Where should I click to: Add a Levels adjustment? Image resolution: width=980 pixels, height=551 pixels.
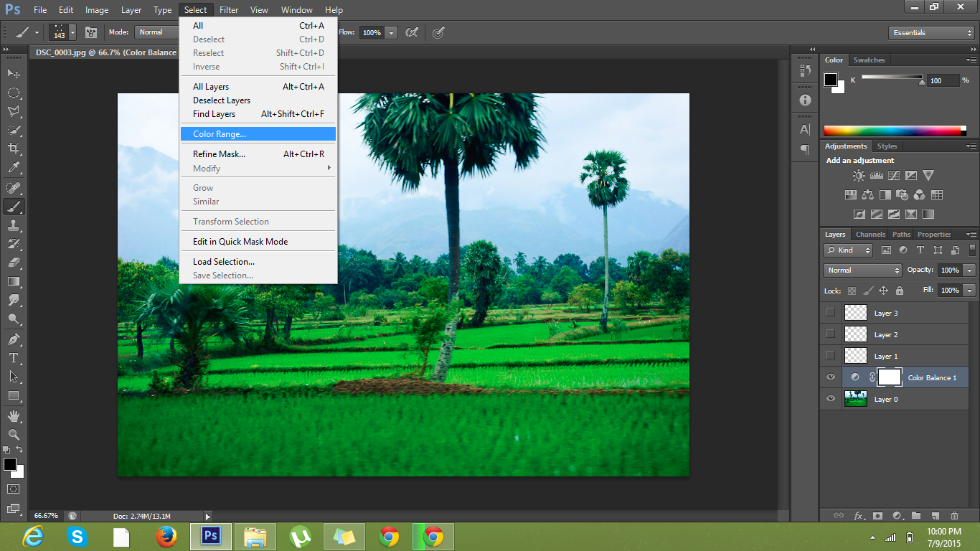(x=876, y=175)
